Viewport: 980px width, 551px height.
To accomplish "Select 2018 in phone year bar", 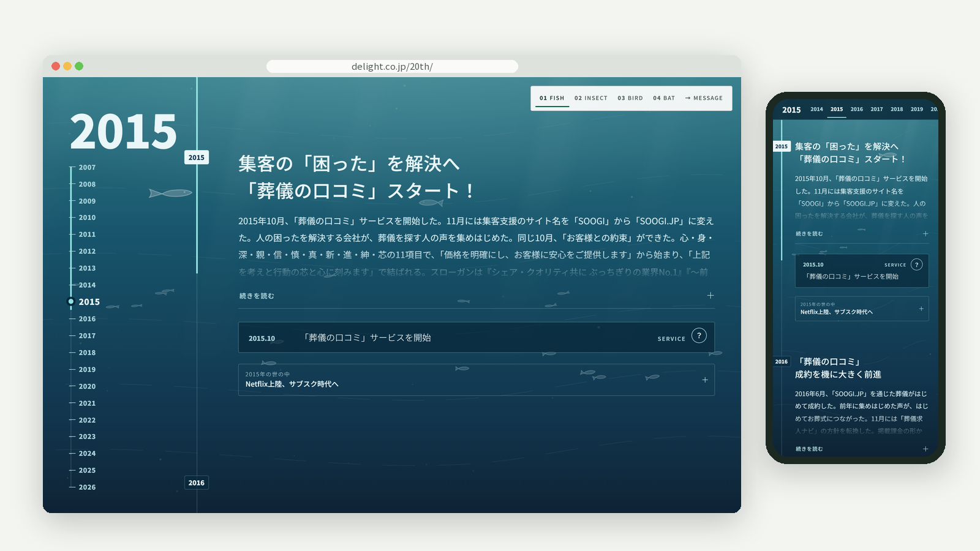I will coord(897,110).
